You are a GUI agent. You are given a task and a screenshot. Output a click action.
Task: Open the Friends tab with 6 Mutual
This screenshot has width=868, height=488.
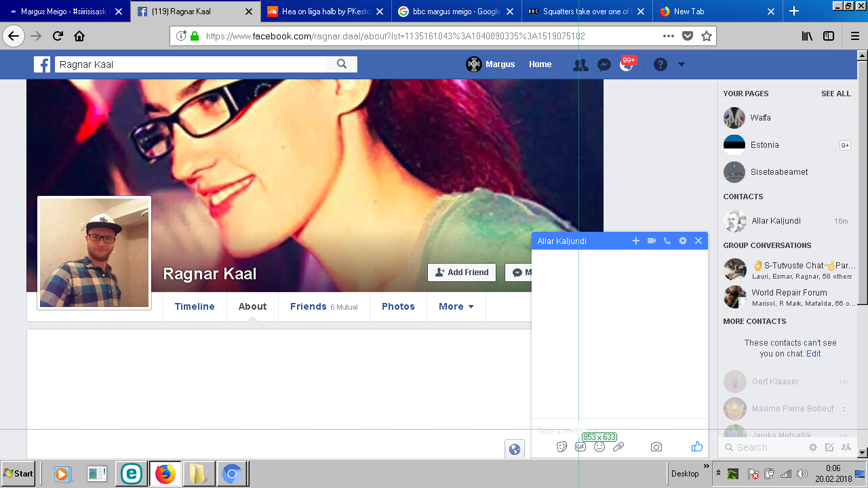pos(323,306)
